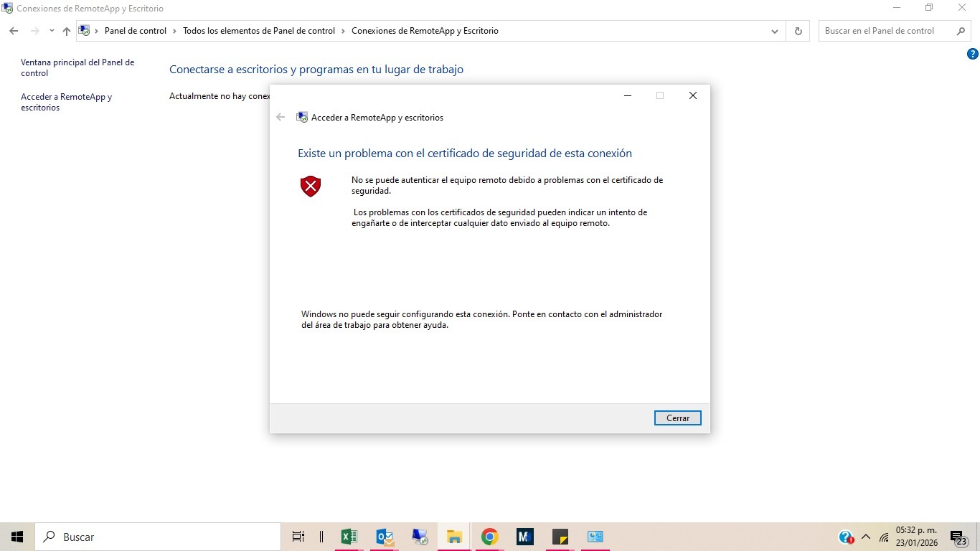
Task: Show hidden system tray icons
Action: [865, 537]
